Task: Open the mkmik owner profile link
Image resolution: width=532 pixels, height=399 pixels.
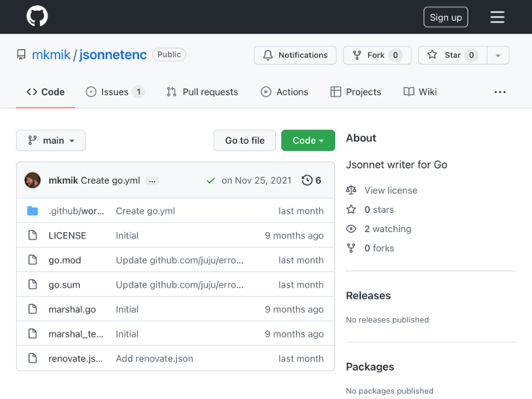Action: (x=51, y=55)
